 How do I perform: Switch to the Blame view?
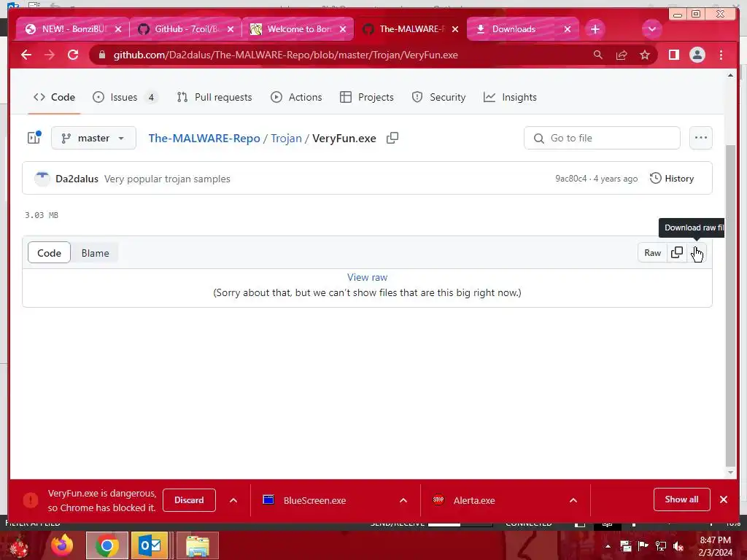96,253
